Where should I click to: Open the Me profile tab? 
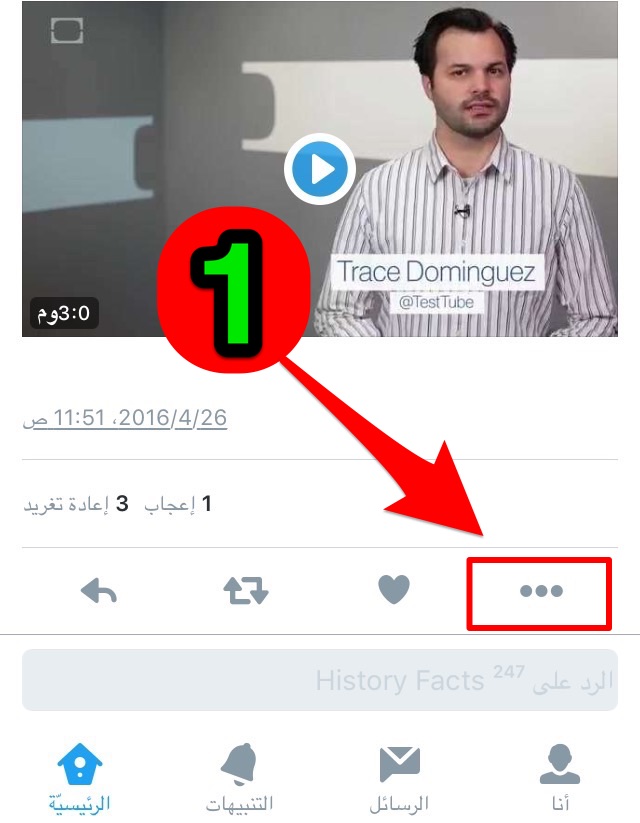click(560, 764)
